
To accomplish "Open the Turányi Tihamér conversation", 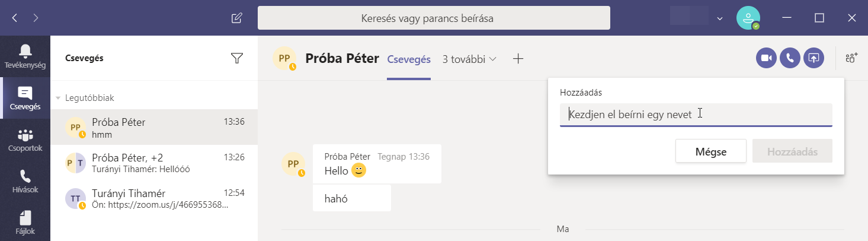I will click(x=154, y=199).
